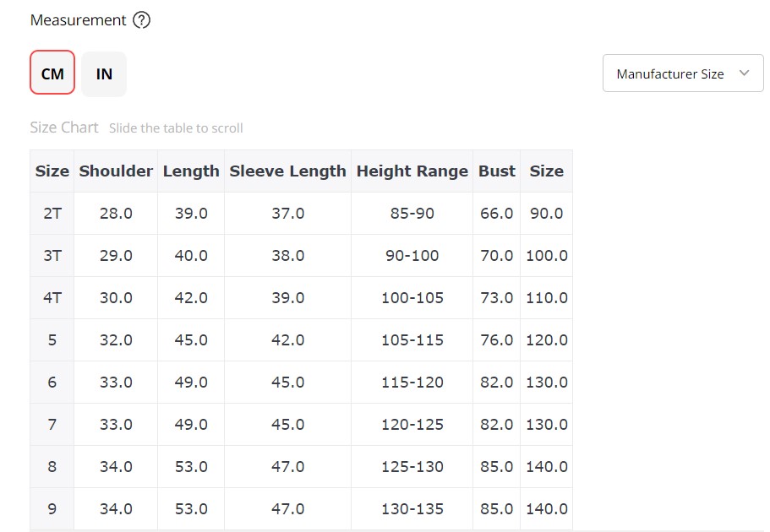Click the Measurement help question mark icon
Image resolution: width=770 pixels, height=532 pixels.
click(x=141, y=20)
